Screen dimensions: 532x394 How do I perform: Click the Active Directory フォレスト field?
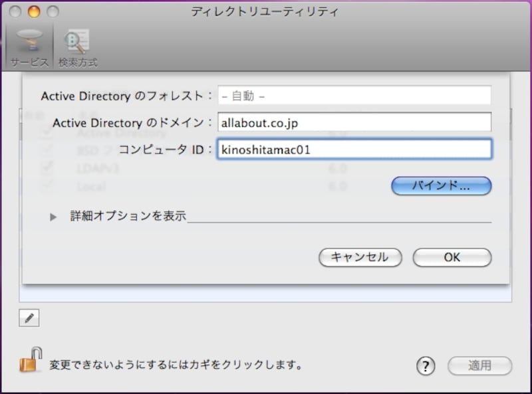[354, 96]
